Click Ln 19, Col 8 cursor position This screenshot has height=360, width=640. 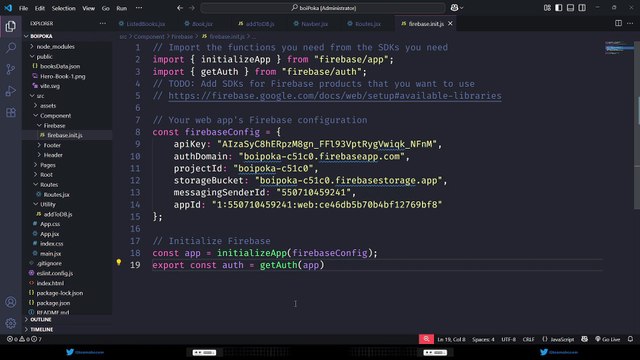click(451, 339)
